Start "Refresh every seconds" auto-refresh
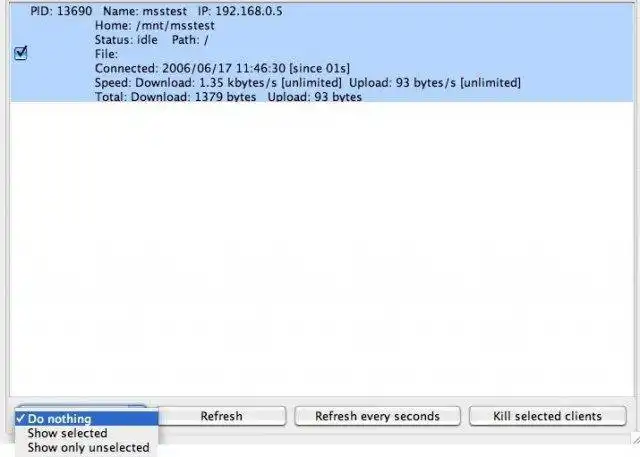The height and width of the screenshot is (457, 640). (x=378, y=416)
